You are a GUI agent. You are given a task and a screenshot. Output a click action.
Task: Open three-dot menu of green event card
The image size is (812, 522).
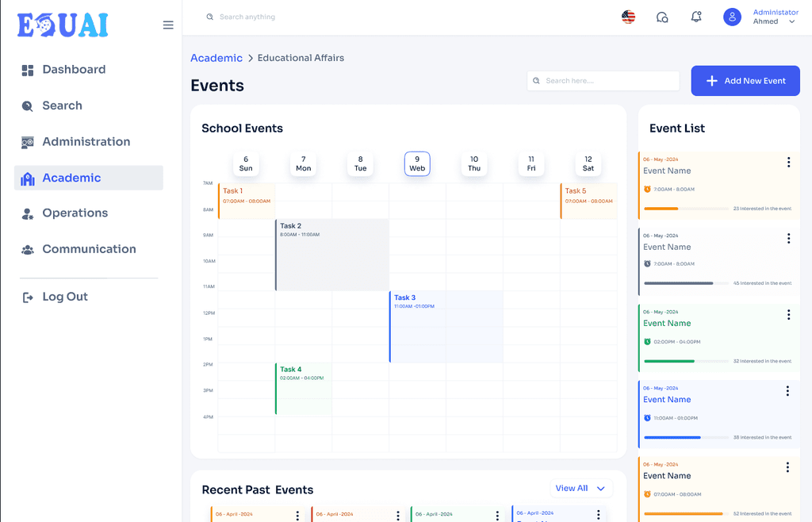[788, 314]
